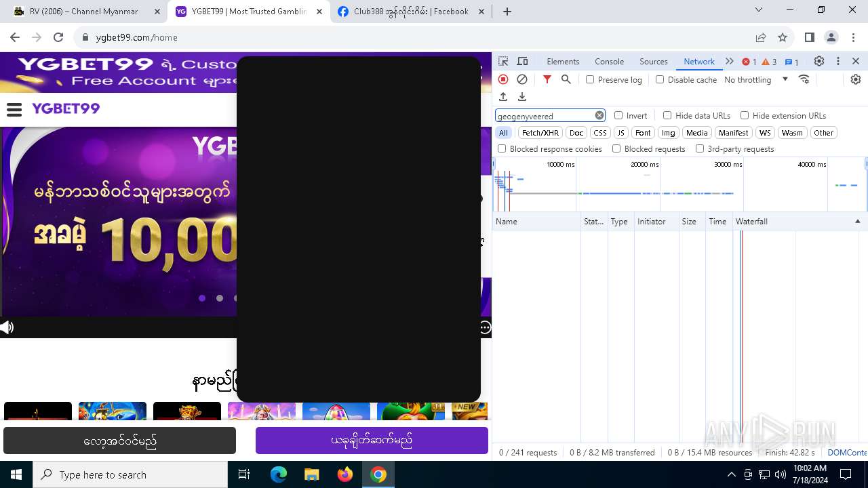This screenshot has width=868, height=488.
Task: Open the Chrome tab search dropdown
Action: 759,10
